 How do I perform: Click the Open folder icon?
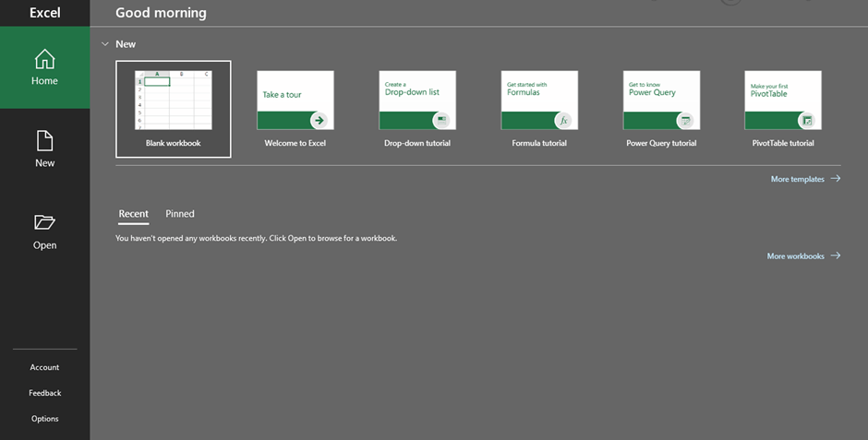click(x=44, y=222)
